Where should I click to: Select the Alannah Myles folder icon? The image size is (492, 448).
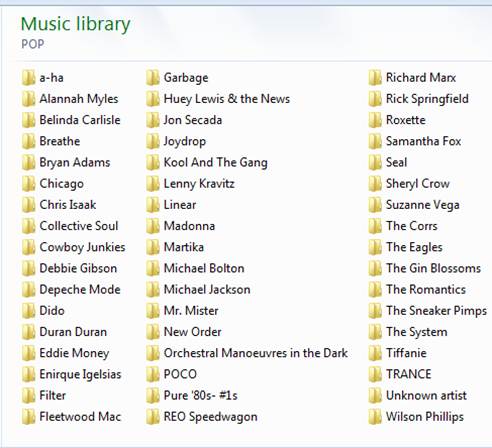[x=29, y=99]
